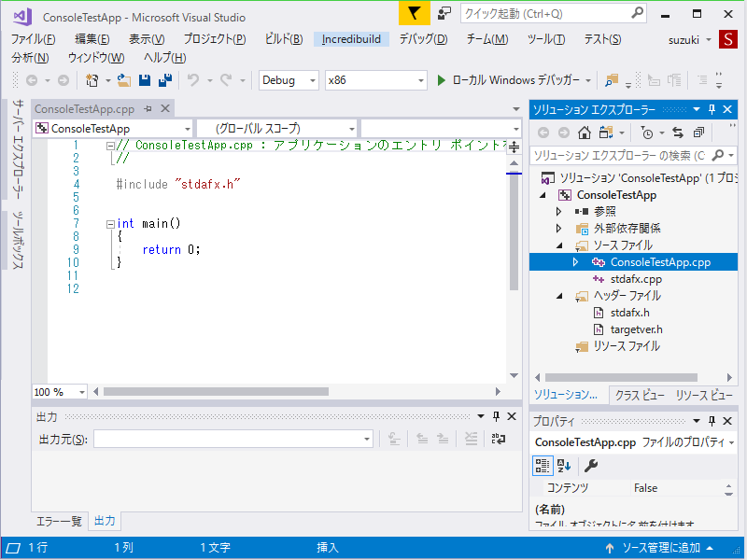Click the Home icon in Solution Explorer
747x560 pixels.
click(x=585, y=133)
